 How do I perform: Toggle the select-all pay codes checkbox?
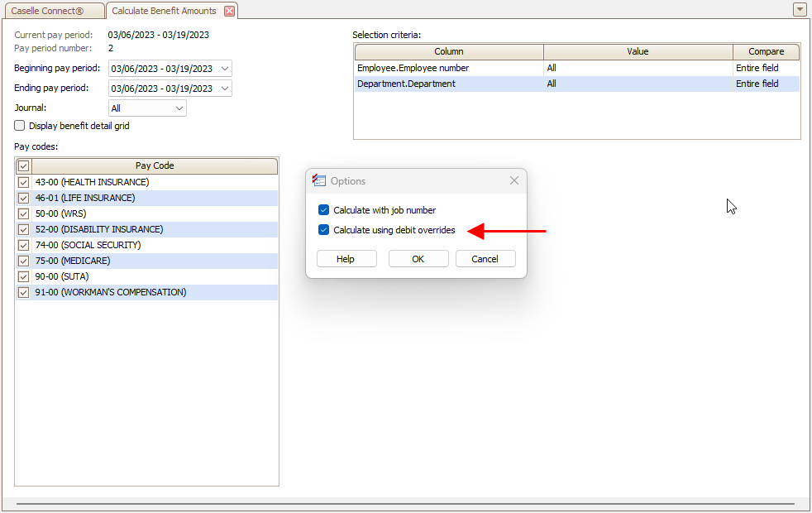[23, 165]
